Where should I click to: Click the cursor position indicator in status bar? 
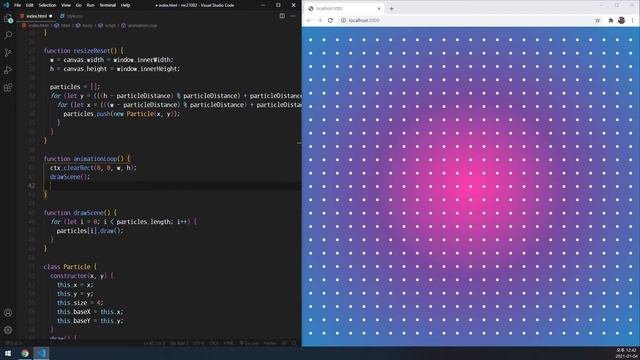155,343
